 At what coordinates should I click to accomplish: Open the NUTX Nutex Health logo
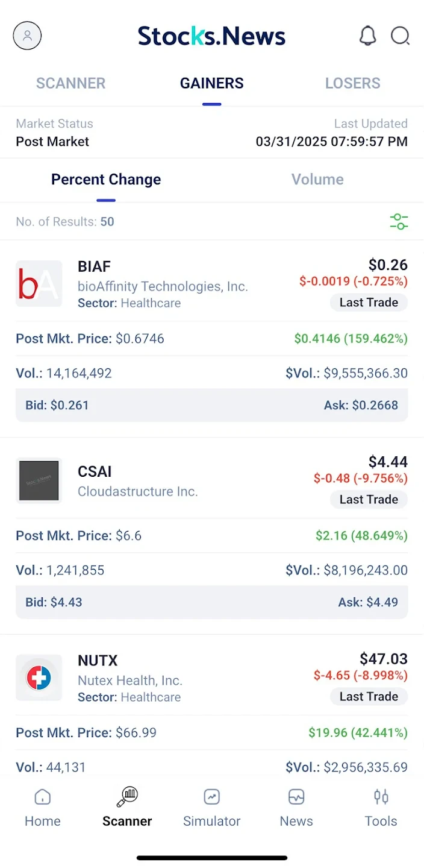[39, 678]
